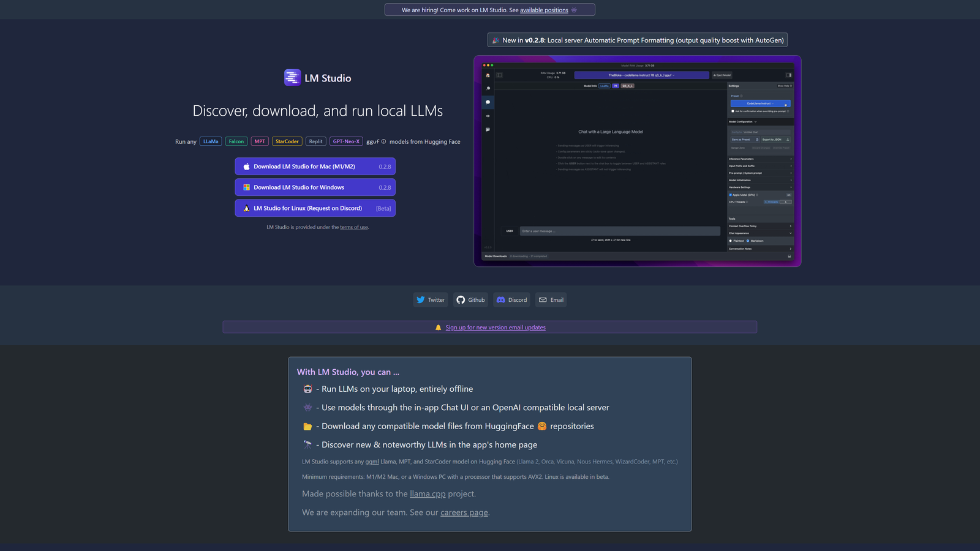Viewport: 980px width, 551px height.
Task: Select the folder icon at sidebar bottom
Action: 488,129
